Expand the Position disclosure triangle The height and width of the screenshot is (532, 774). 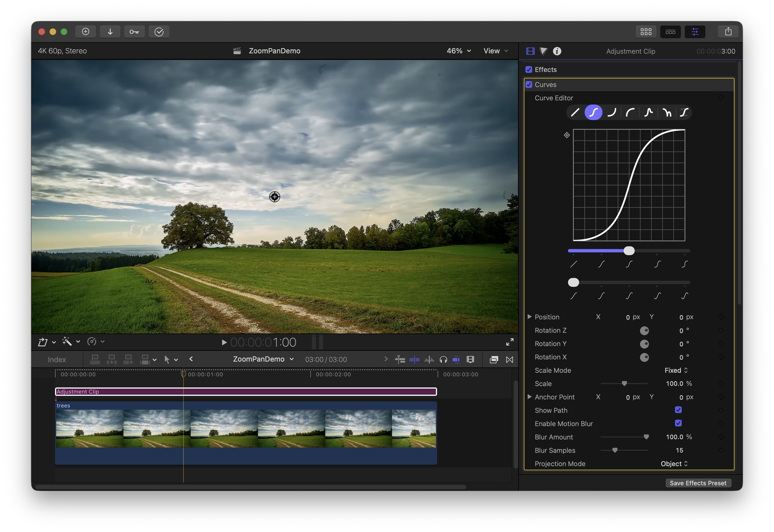coord(529,317)
